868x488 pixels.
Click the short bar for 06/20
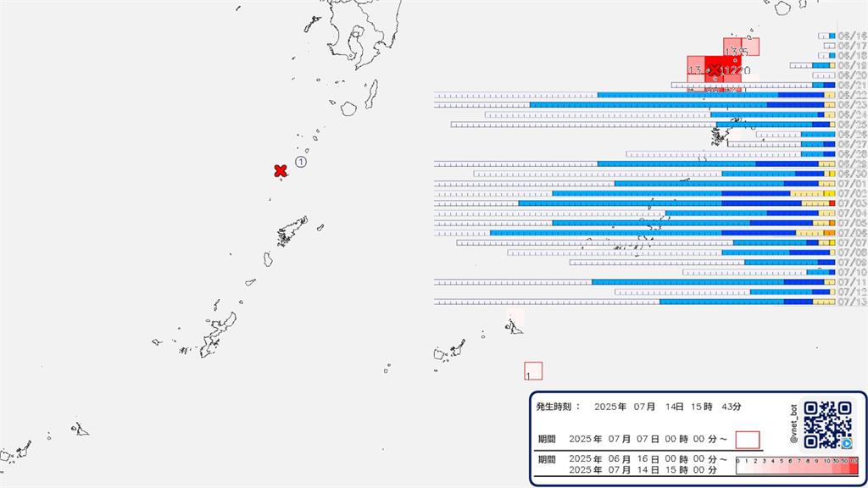824,75
